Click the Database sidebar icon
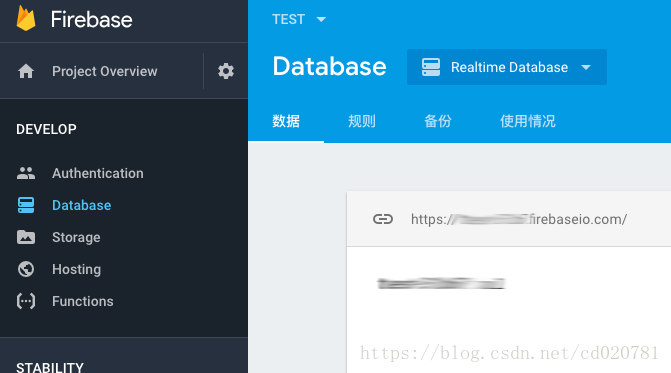Viewport: 671px width, 373px height. point(26,205)
